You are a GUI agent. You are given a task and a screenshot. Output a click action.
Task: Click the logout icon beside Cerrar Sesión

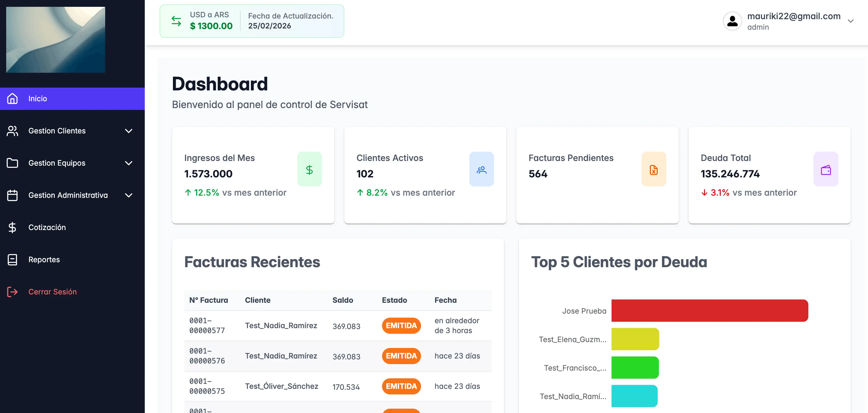click(12, 292)
